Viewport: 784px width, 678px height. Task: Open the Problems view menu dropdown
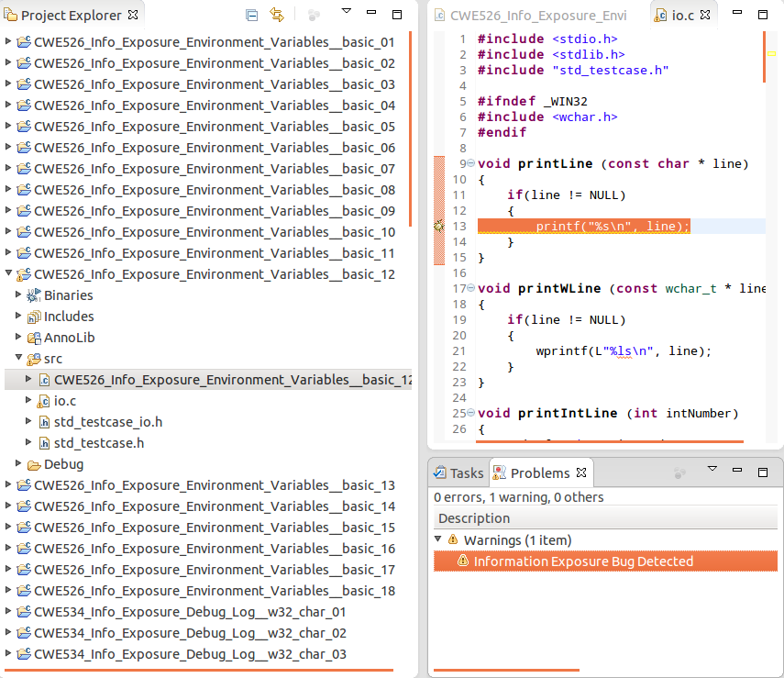(712, 468)
